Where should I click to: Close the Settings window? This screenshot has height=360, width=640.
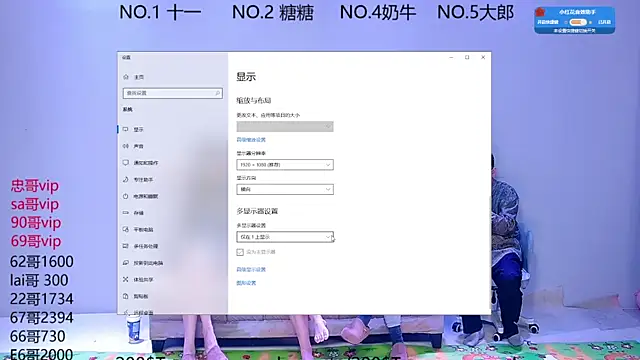coord(483,58)
